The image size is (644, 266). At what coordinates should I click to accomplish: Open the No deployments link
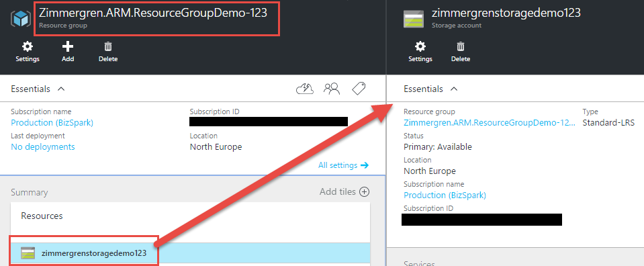point(43,147)
